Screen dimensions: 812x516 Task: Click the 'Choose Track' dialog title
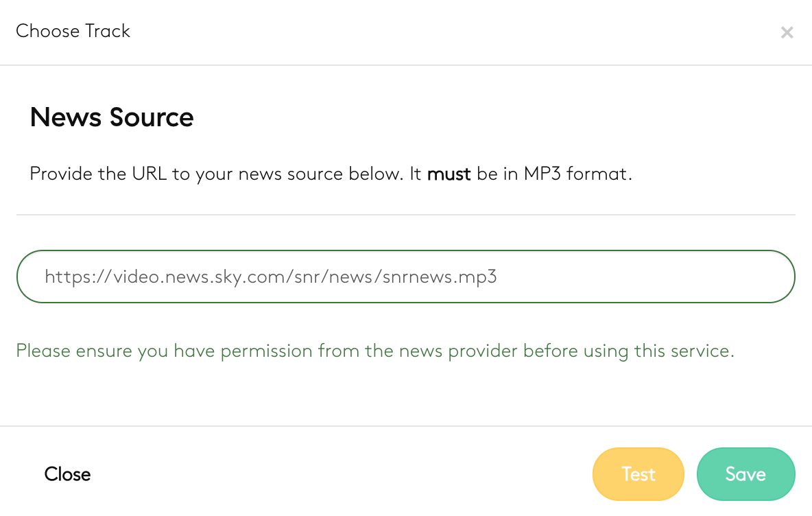[73, 31]
